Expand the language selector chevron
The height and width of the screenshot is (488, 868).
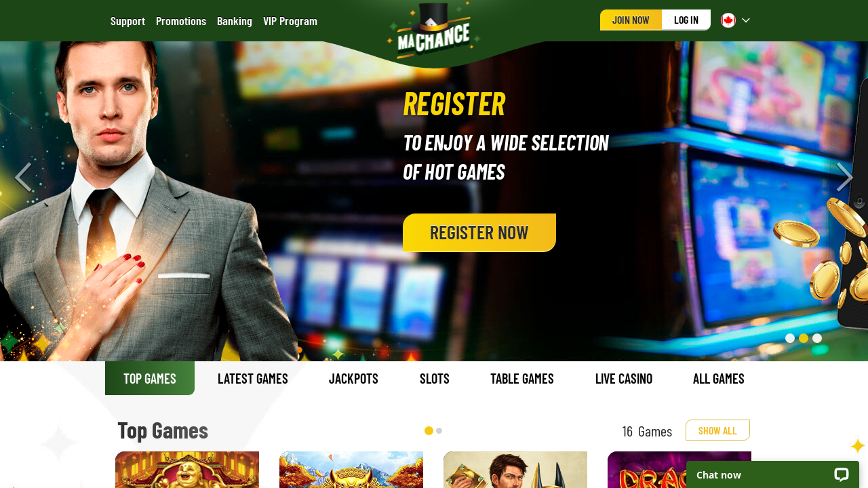pyautogui.click(x=746, y=20)
